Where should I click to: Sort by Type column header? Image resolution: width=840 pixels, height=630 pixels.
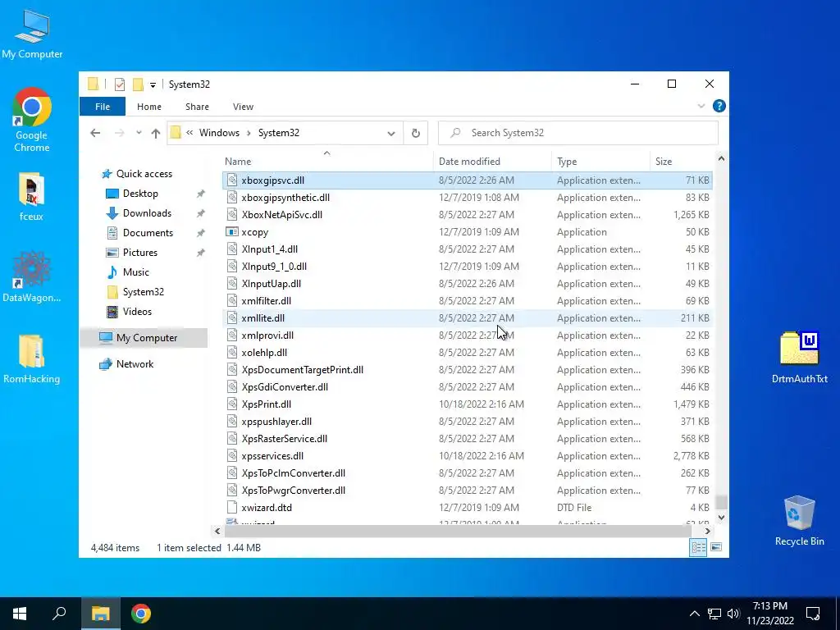(x=600, y=162)
